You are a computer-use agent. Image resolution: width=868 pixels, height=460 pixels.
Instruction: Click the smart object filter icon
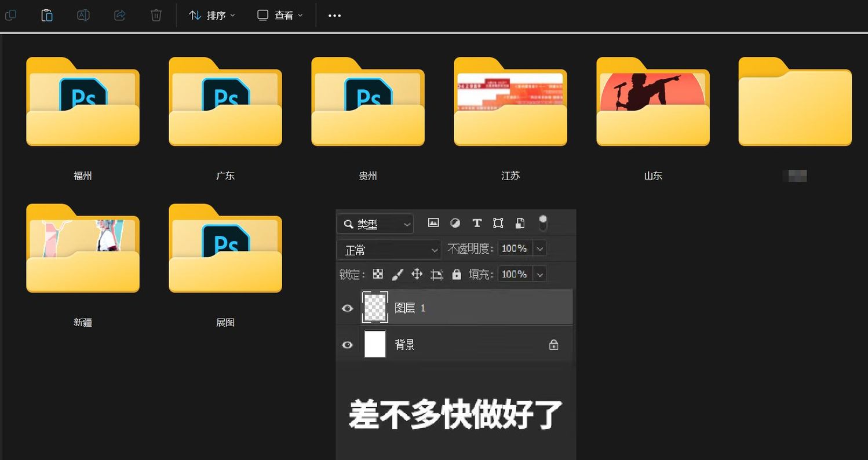pyautogui.click(x=520, y=223)
